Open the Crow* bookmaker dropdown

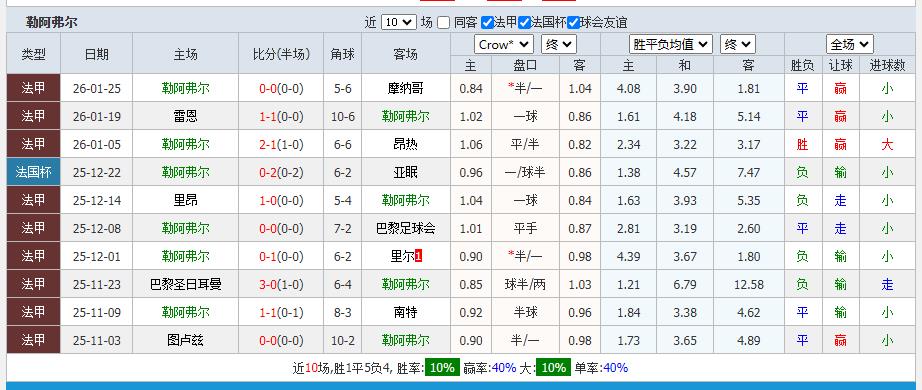click(504, 44)
